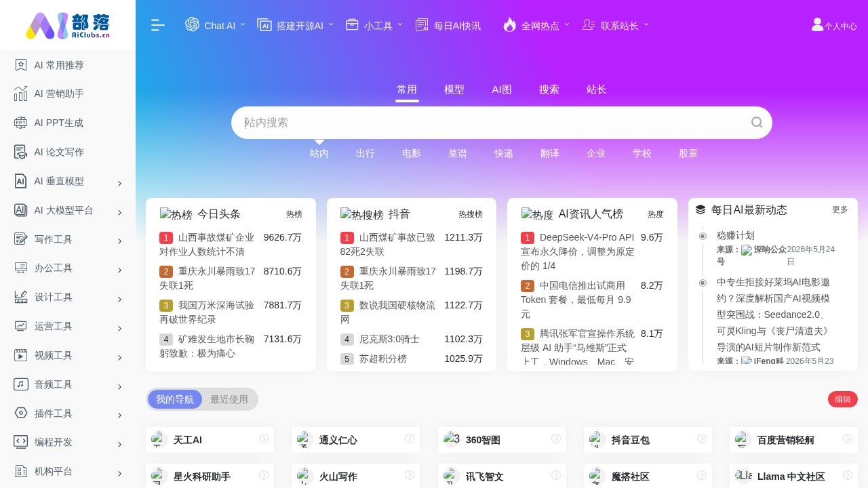Open news item 稳赚计划

tap(736, 235)
